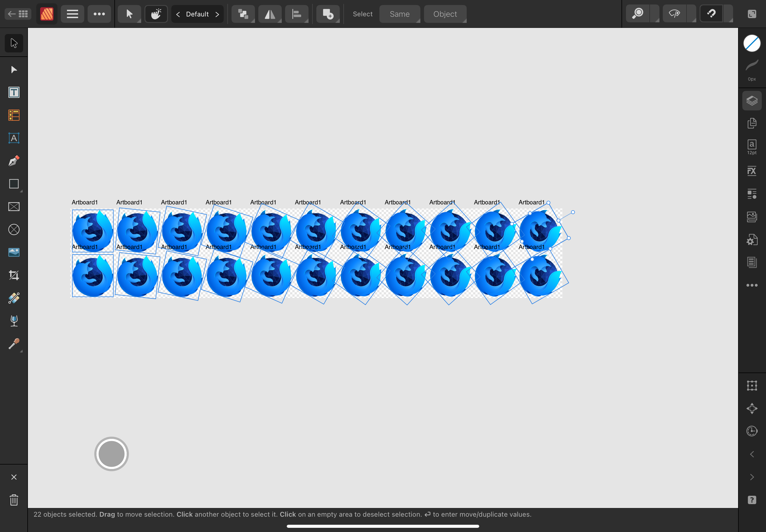Click the rotation handle of selected artboard

click(573, 212)
